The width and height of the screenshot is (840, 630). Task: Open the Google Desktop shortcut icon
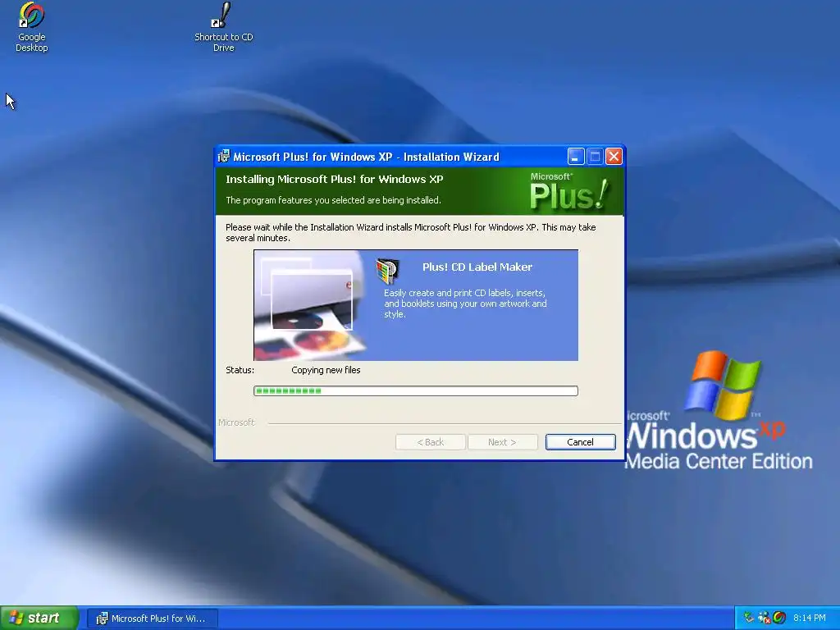31,16
